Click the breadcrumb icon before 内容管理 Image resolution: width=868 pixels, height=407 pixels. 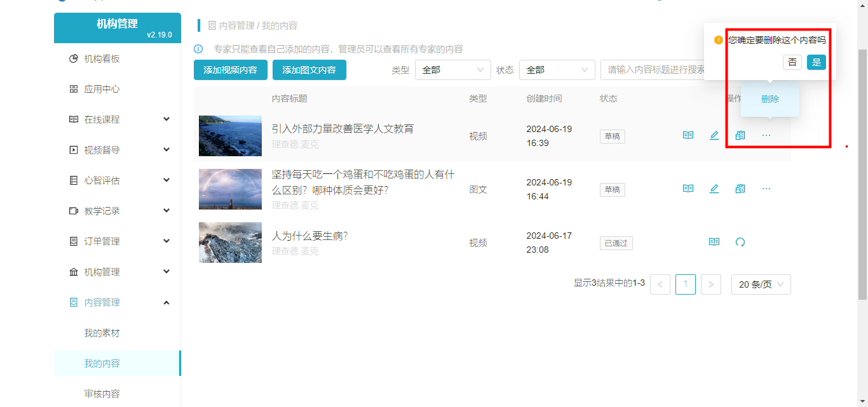click(212, 26)
